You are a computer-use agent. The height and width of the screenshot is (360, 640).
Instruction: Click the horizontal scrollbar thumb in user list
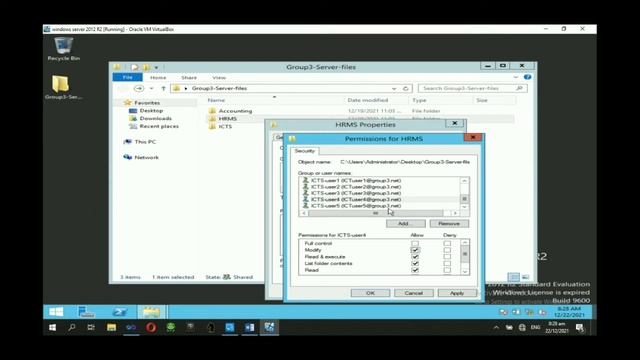pyautogui.click(x=376, y=213)
